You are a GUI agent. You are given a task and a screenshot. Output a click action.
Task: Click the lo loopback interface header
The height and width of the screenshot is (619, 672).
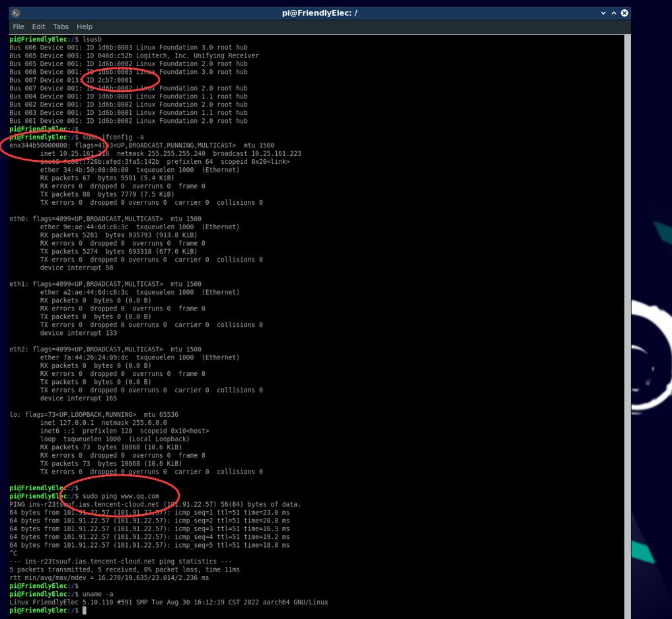pyautogui.click(x=94, y=415)
